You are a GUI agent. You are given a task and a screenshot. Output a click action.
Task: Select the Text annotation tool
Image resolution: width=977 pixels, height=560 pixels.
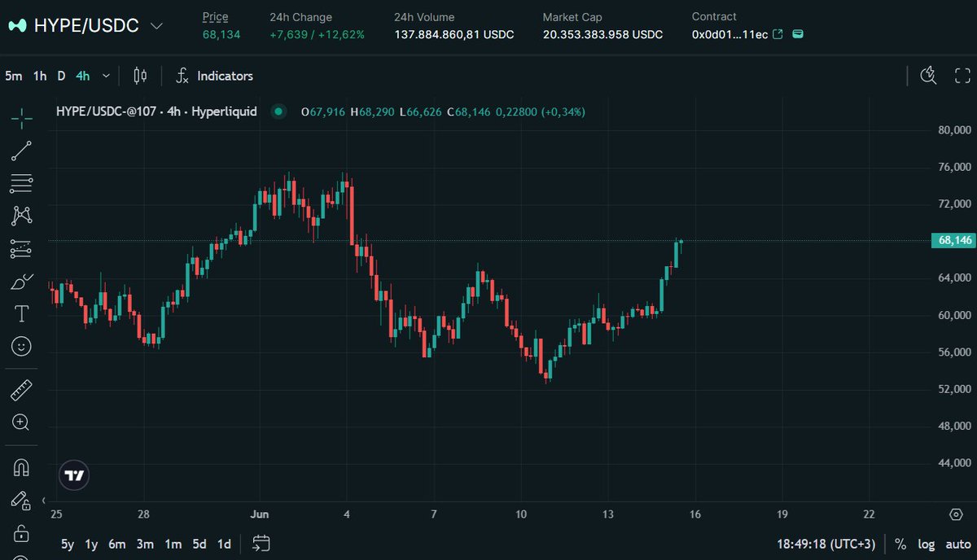22,314
